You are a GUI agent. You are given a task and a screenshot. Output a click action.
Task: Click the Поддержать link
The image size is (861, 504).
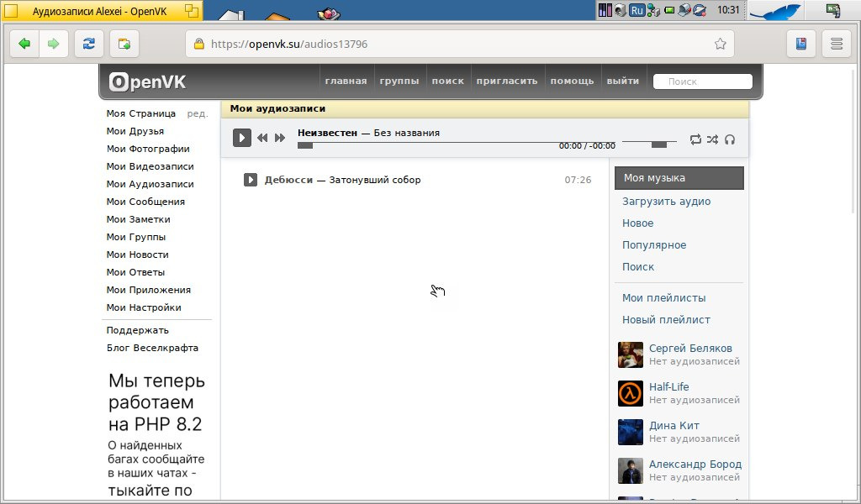pyautogui.click(x=137, y=330)
